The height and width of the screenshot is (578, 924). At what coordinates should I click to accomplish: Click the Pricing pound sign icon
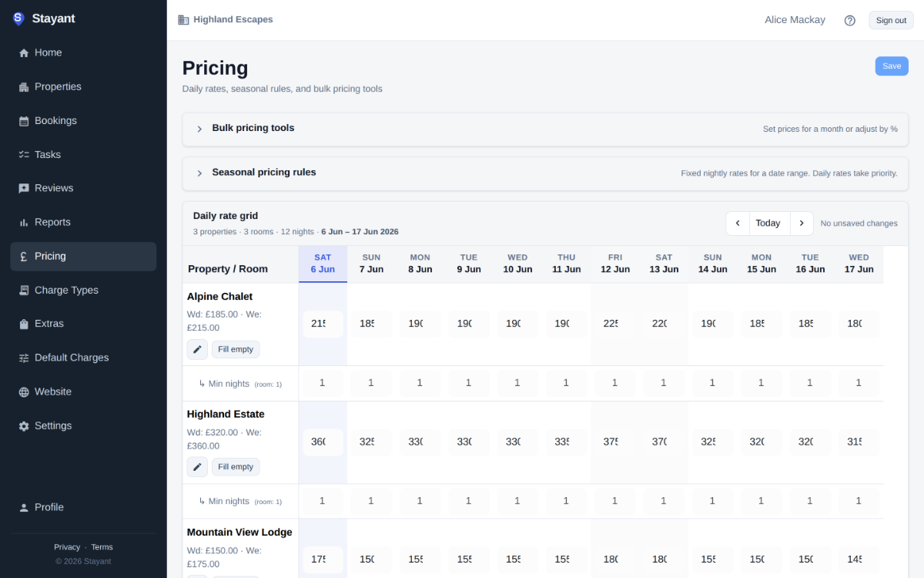point(24,257)
